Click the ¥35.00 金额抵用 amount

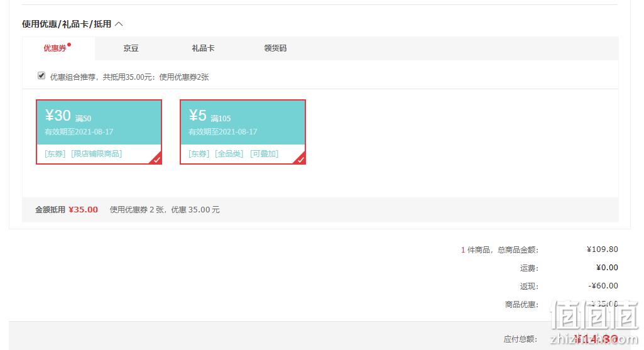(84, 209)
